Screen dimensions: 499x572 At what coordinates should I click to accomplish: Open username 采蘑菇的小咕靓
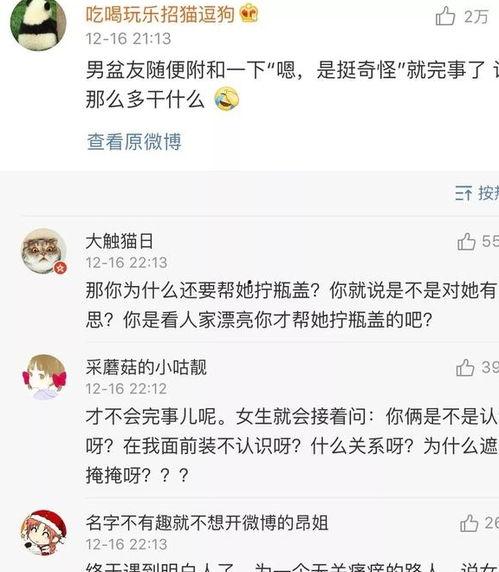[x=146, y=367]
